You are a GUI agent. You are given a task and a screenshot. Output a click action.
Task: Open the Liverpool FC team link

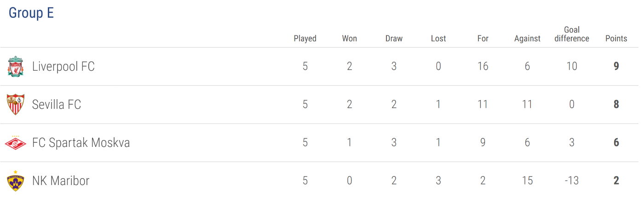[63, 67]
